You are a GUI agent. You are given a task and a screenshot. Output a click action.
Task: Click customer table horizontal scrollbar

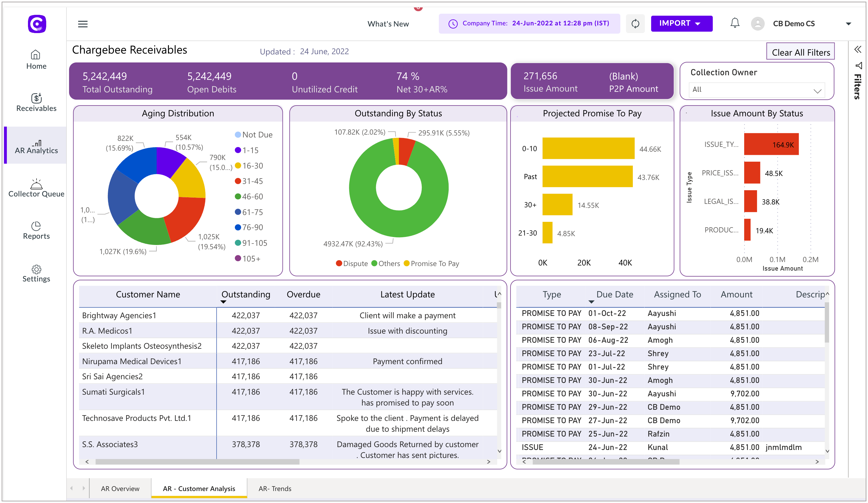coord(197,461)
